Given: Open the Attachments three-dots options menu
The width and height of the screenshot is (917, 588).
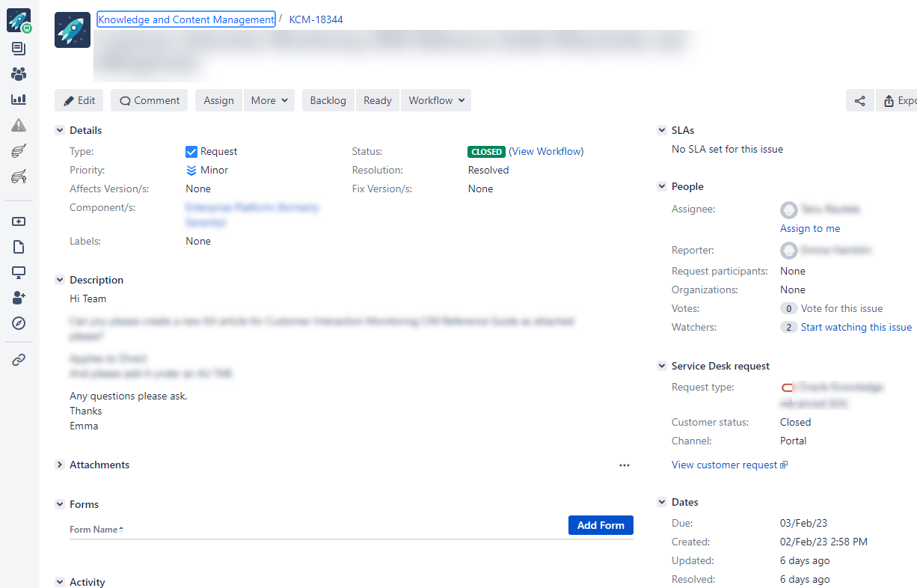Looking at the screenshot, I should click(625, 465).
